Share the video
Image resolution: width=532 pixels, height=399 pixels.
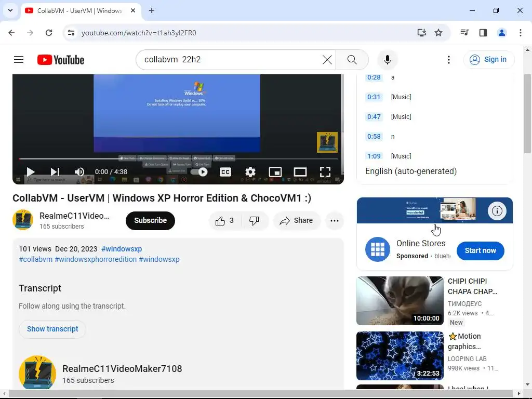click(297, 221)
